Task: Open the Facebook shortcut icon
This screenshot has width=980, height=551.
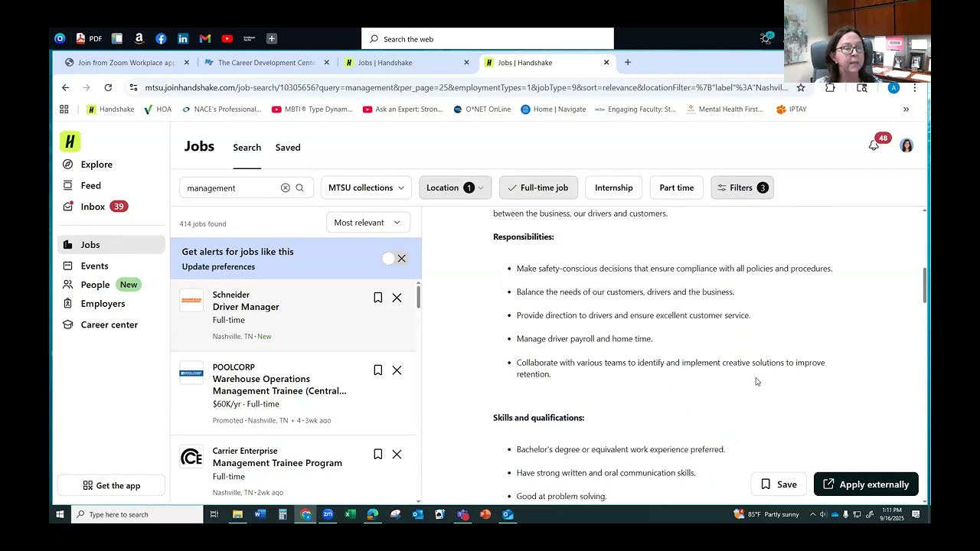Action: (x=161, y=38)
